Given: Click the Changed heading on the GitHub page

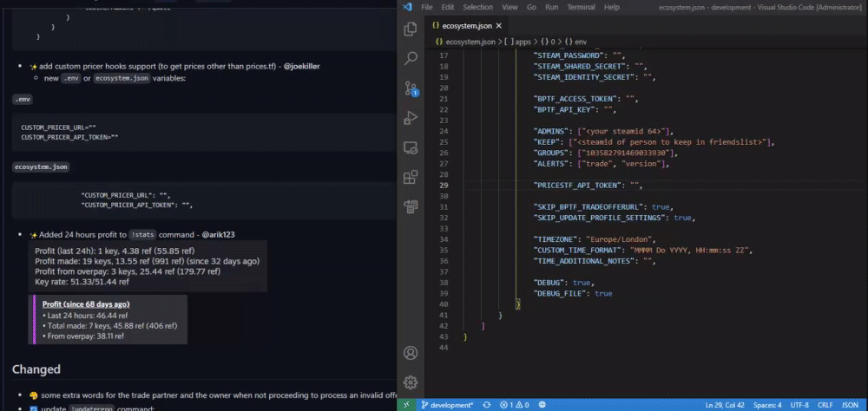Looking at the screenshot, I should 36,369.
